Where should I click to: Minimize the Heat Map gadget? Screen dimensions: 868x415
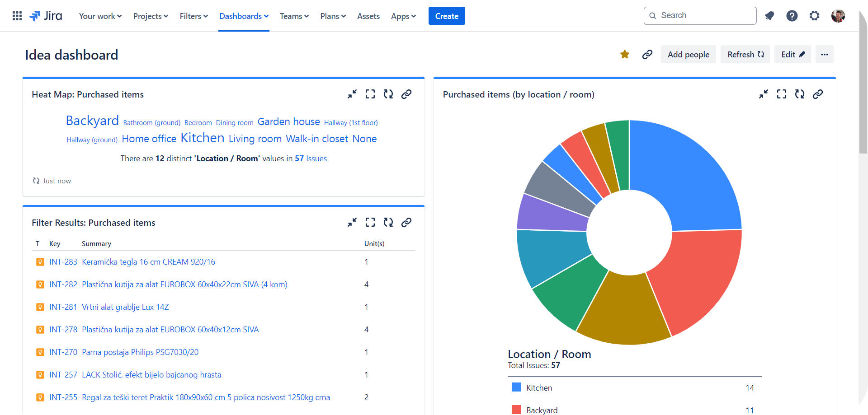click(x=352, y=94)
